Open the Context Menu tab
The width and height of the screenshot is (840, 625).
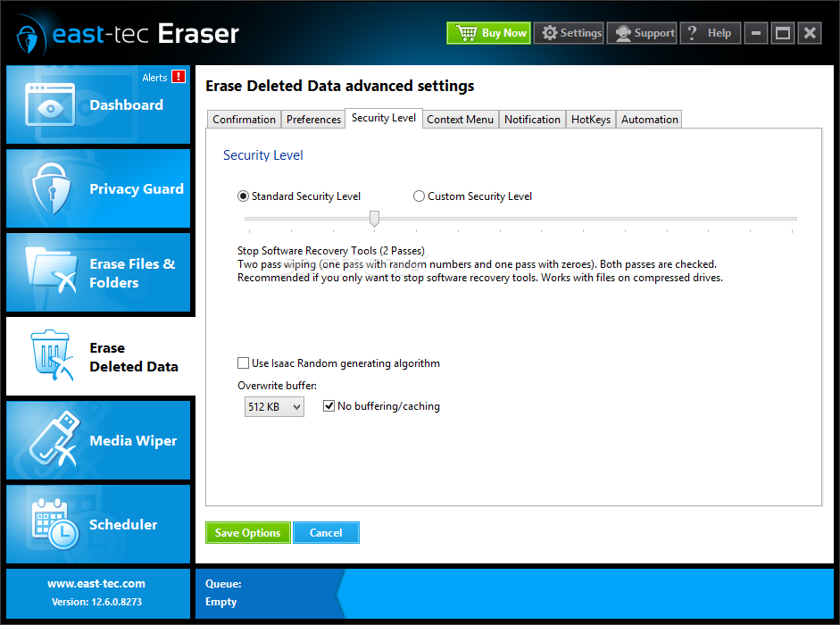coord(461,119)
